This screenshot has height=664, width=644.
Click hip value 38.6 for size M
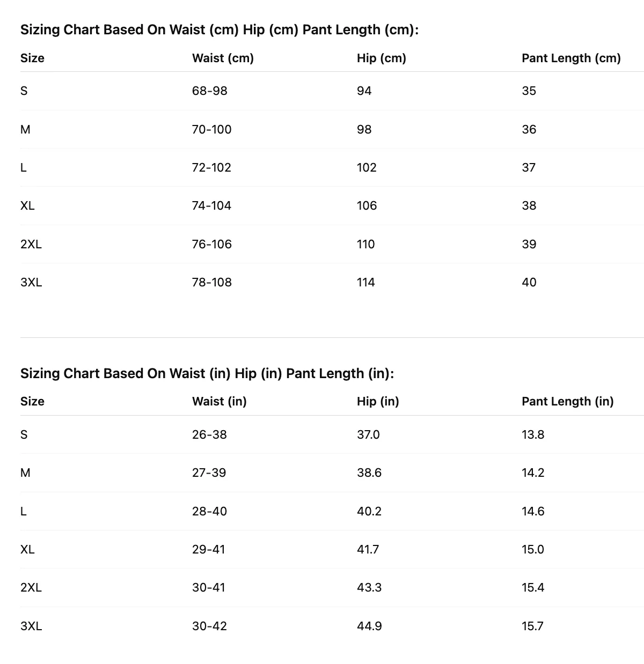[x=369, y=473]
